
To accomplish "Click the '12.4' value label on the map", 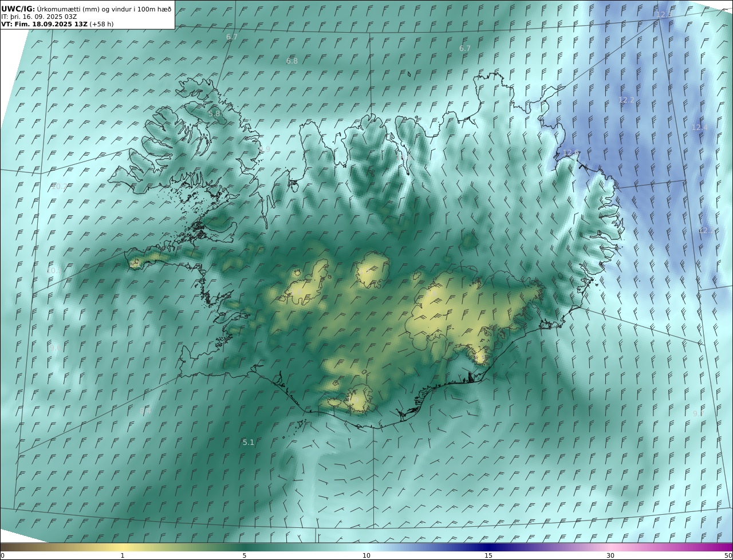I will tap(700, 127).
